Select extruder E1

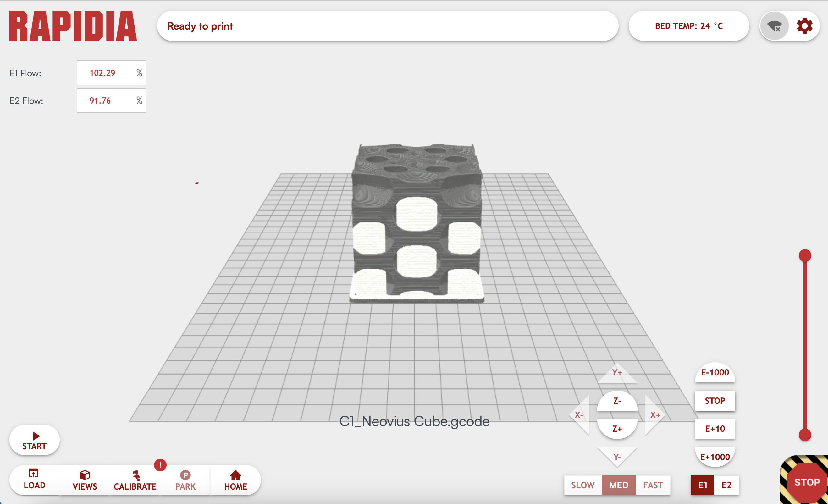tap(702, 485)
